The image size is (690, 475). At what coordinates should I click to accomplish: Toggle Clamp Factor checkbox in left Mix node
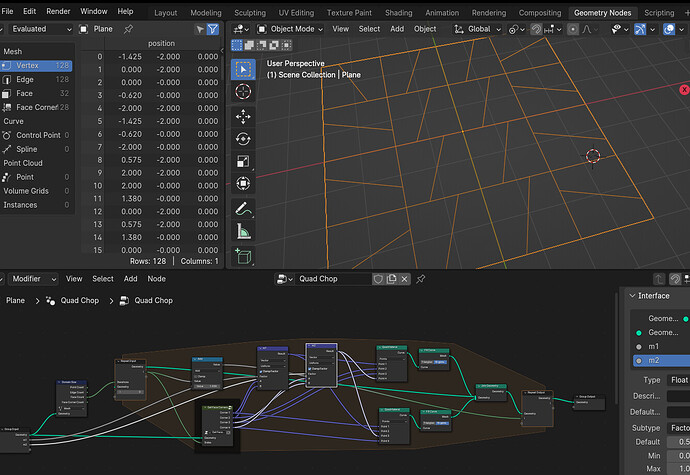tap(261, 371)
